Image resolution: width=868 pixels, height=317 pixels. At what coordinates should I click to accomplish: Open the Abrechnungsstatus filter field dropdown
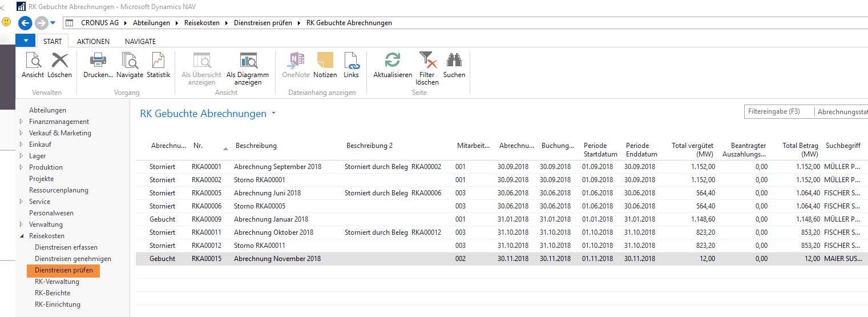842,112
